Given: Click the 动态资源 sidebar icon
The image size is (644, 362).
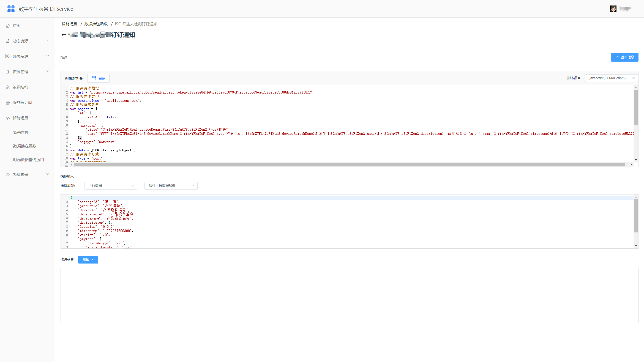Looking at the screenshot, I should coord(8,41).
